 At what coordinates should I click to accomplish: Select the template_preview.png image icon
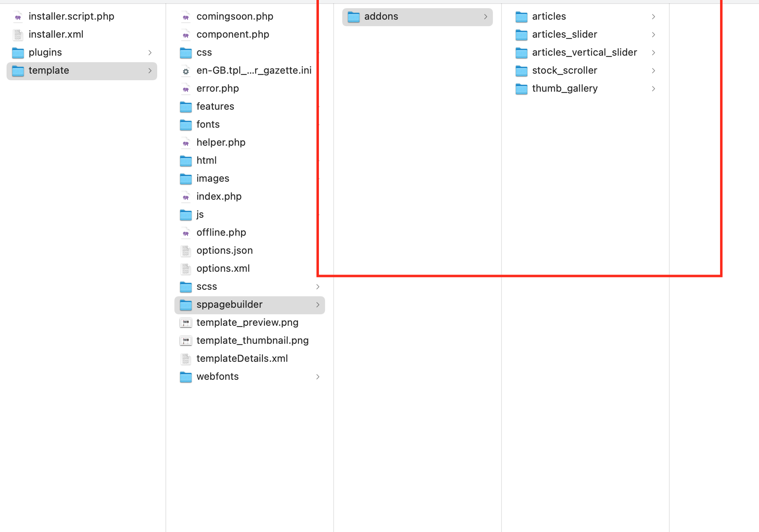tap(185, 322)
